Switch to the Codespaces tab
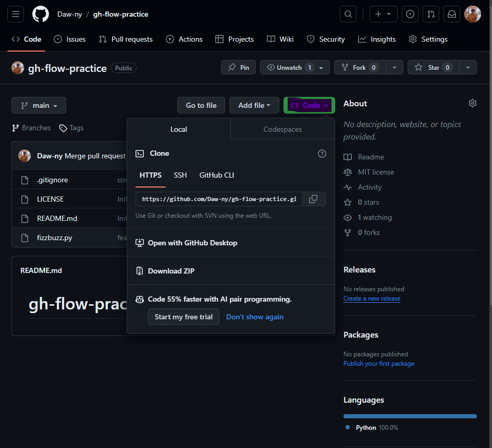This screenshot has width=492, height=448. tap(282, 129)
